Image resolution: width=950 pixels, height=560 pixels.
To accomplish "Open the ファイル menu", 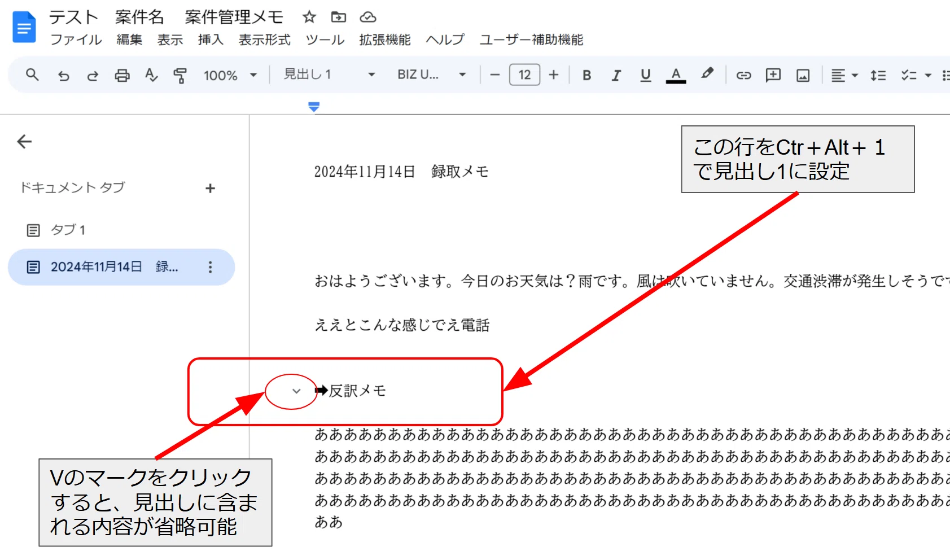I will (76, 40).
